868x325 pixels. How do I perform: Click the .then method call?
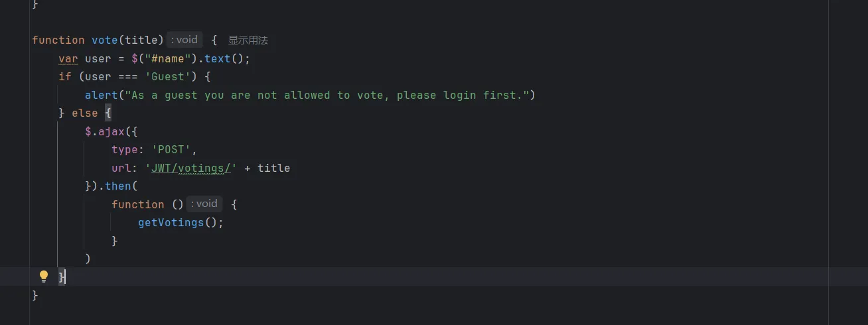point(118,186)
